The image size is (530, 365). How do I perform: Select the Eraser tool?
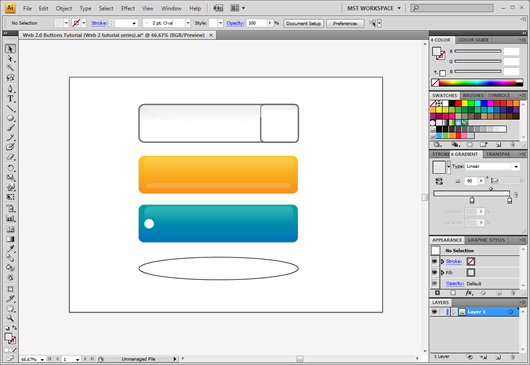[x=10, y=157]
